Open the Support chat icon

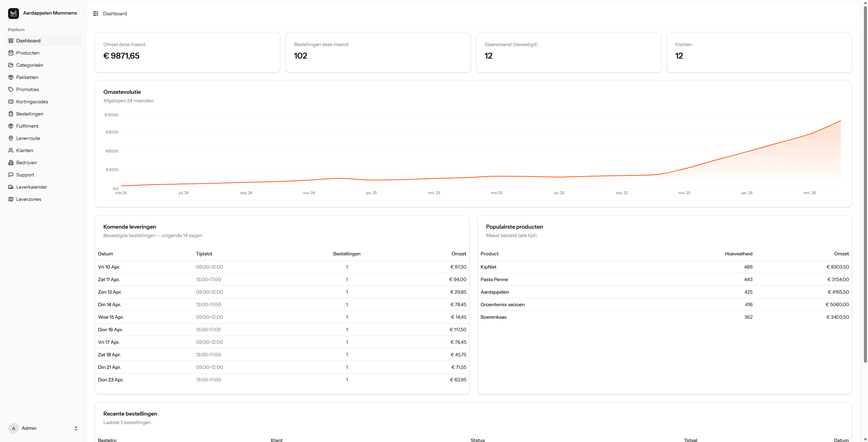tap(11, 175)
